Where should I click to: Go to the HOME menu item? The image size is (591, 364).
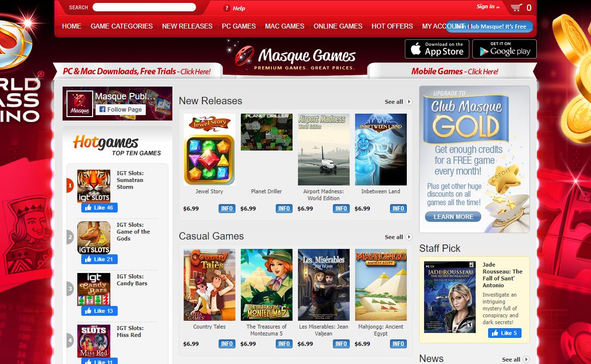coord(71,26)
